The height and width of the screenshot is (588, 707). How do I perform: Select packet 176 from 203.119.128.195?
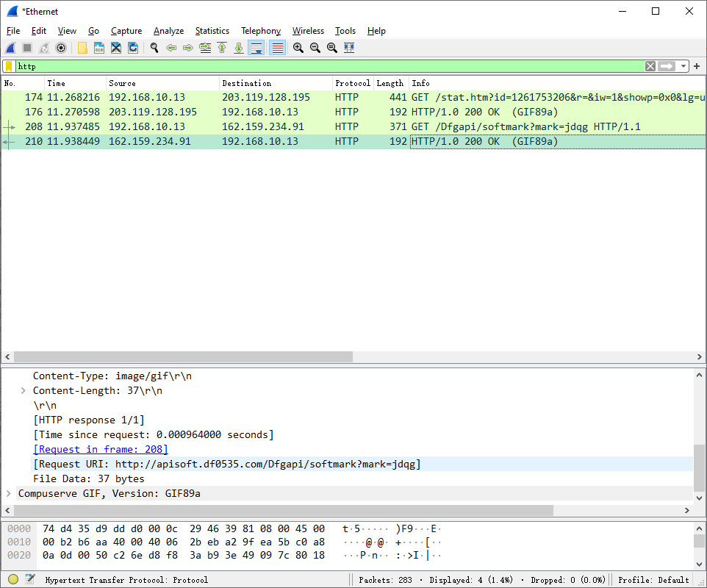(x=353, y=112)
